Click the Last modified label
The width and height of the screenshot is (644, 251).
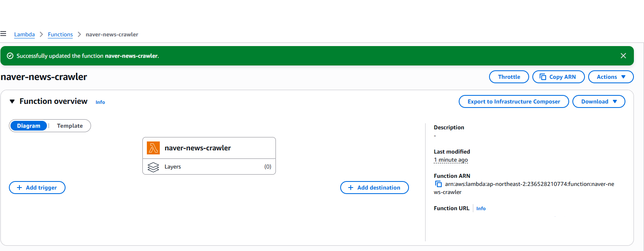coord(452,152)
